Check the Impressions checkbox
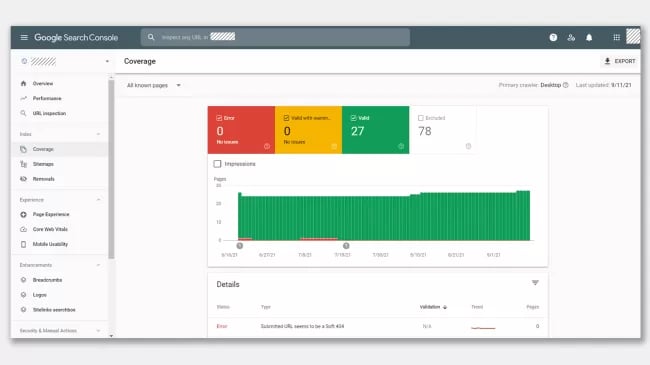This screenshot has width=650, height=365. click(x=217, y=164)
